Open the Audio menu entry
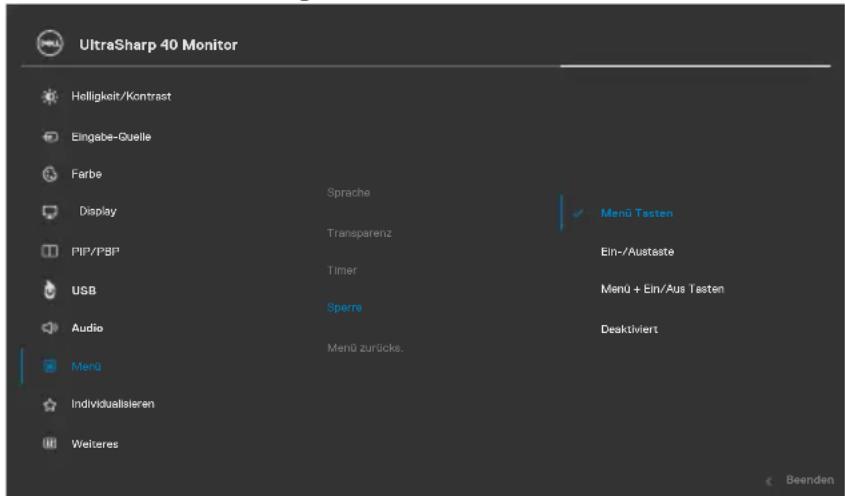Screen dimensions: 845x496 point(87,328)
